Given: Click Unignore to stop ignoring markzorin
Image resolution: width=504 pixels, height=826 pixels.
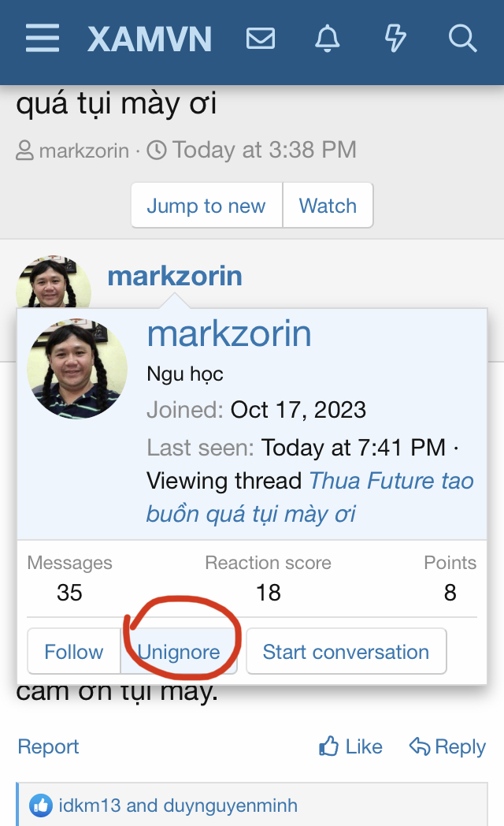Looking at the screenshot, I should [179, 652].
